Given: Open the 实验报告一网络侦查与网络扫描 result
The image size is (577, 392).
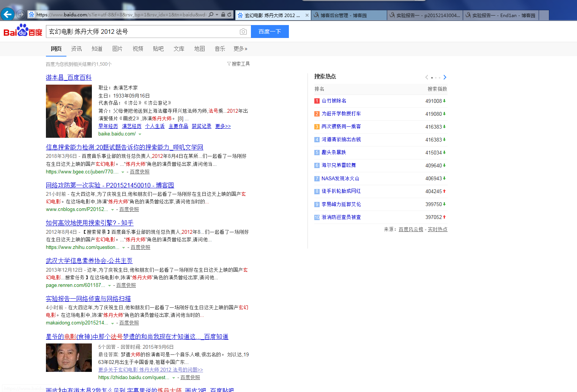Looking at the screenshot, I should (x=88, y=299).
